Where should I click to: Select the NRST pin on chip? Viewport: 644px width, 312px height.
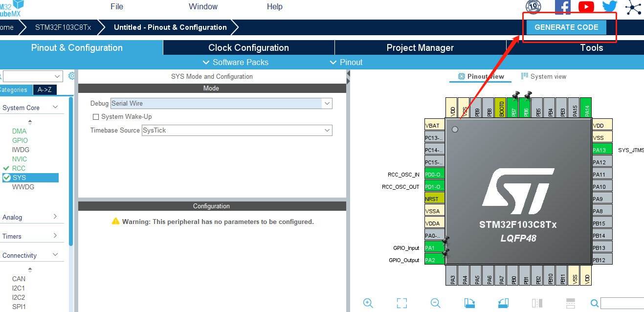coord(434,199)
